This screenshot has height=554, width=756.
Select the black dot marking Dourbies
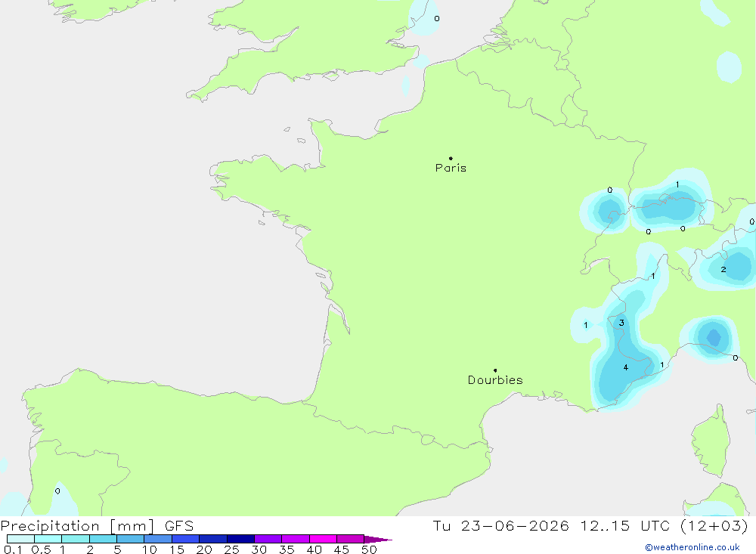[x=495, y=370]
